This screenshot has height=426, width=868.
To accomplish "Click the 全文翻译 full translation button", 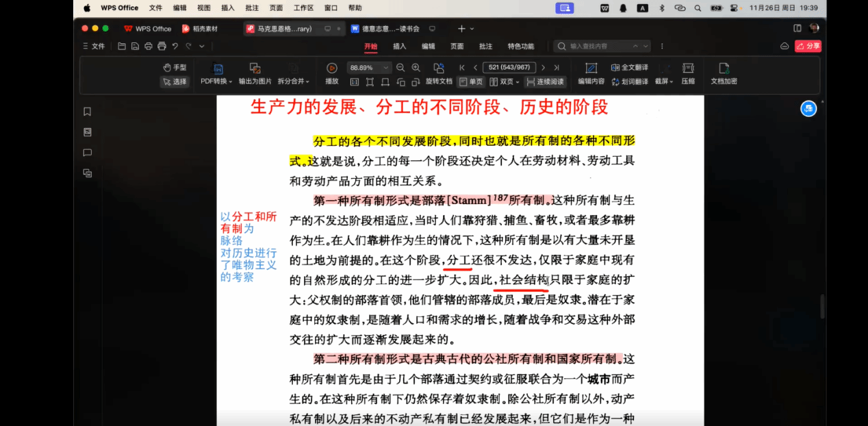I will click(x=629, y=68).
